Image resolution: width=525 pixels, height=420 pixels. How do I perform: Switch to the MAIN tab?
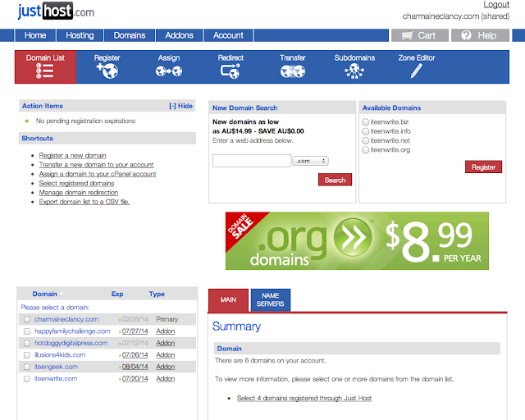click(x=228, y=300)
